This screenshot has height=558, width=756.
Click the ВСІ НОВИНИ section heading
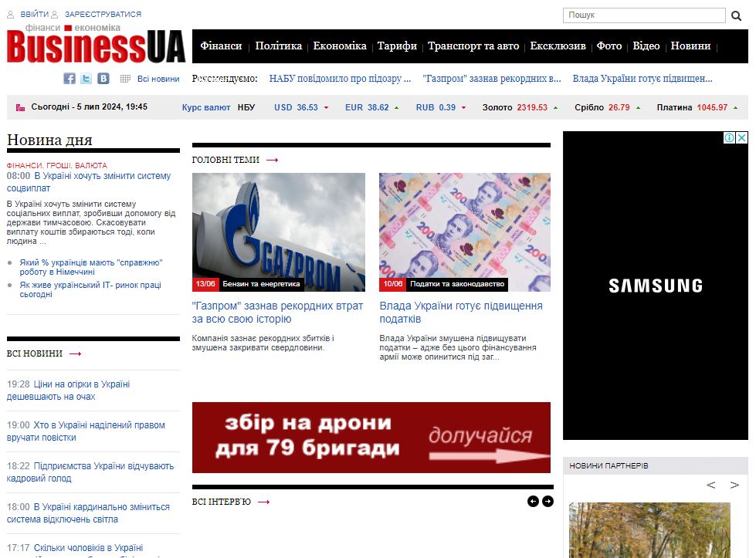(x=35, y=353)
